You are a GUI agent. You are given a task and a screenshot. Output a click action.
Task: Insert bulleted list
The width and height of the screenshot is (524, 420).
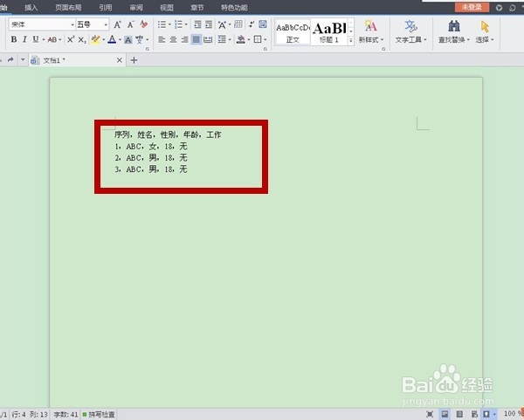tap(162, 24)
